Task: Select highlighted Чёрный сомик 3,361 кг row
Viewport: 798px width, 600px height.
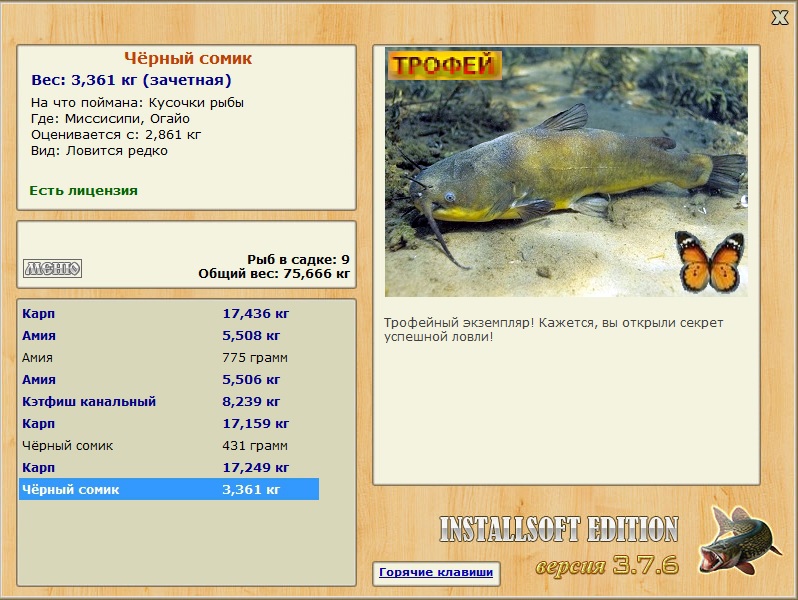Action: tap(169, 489)
